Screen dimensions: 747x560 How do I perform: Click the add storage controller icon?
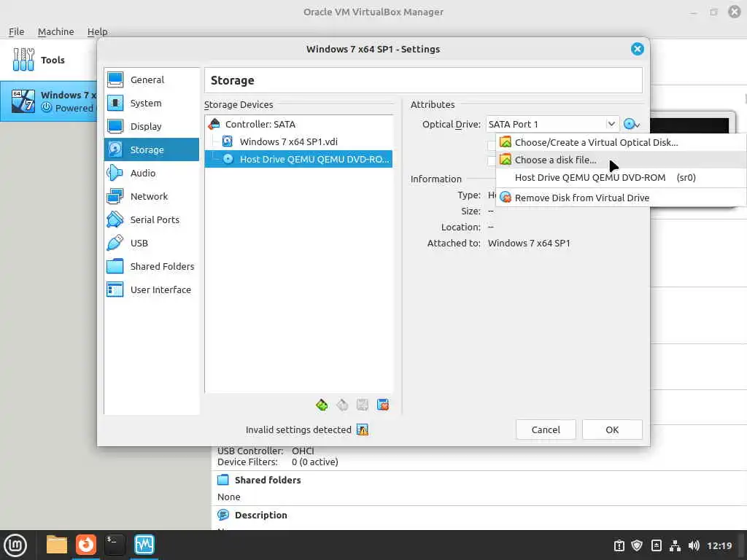click(322, 405)
